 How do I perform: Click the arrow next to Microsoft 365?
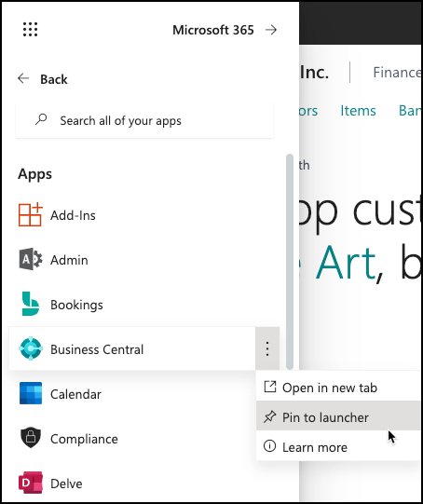[x=271, y=30]
